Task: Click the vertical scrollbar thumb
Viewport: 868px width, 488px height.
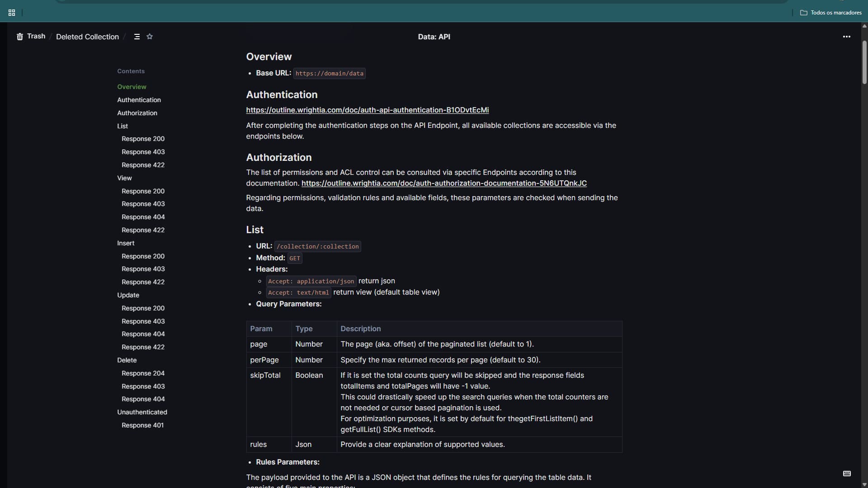Action: point(864,62)
